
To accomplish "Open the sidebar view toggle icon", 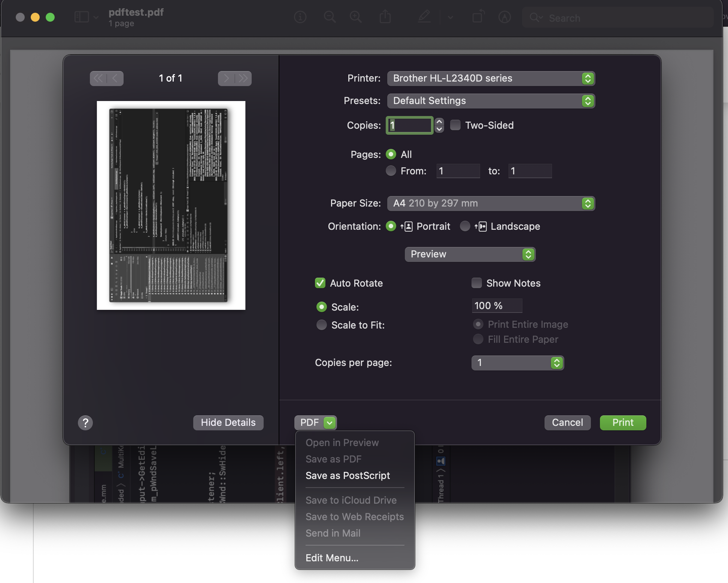I will click(82, 17).
